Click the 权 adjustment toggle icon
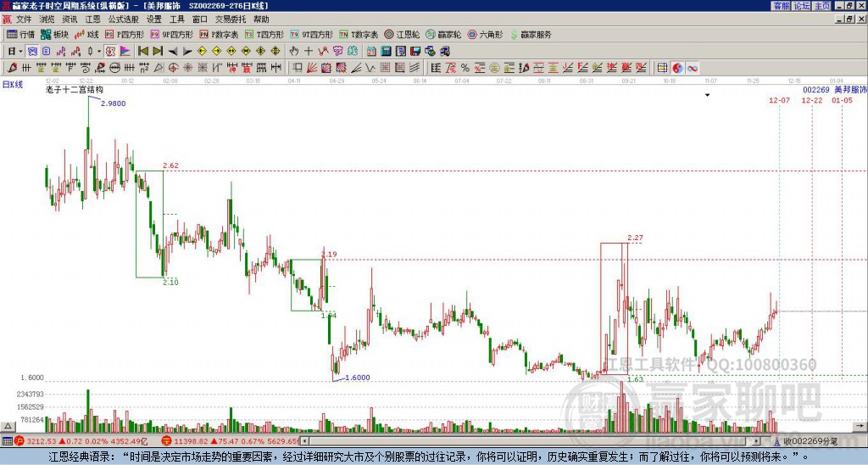This screenshot has width=868, height=465. [111, 51]
